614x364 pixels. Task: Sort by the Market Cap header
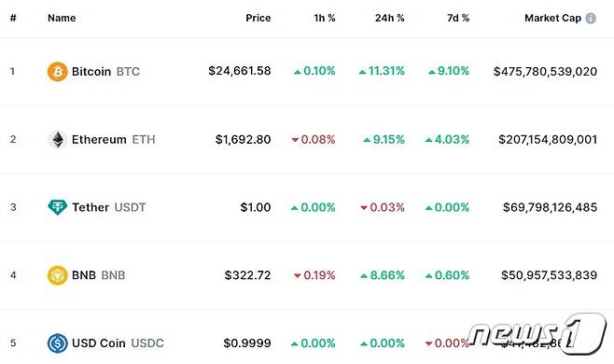pos(552,18)
